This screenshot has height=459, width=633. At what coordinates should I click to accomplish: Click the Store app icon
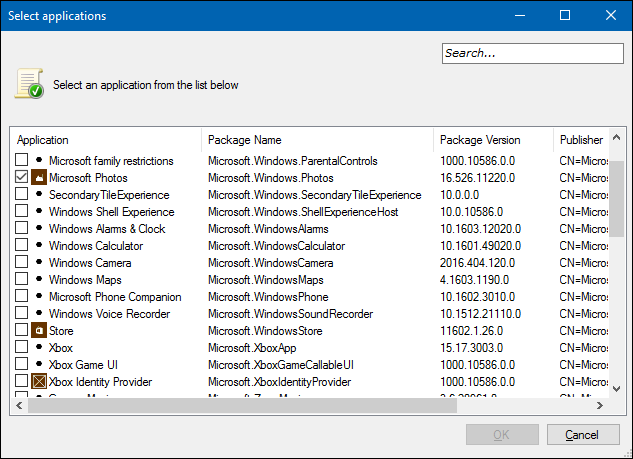pyautogui.click(x=39, y=331)
